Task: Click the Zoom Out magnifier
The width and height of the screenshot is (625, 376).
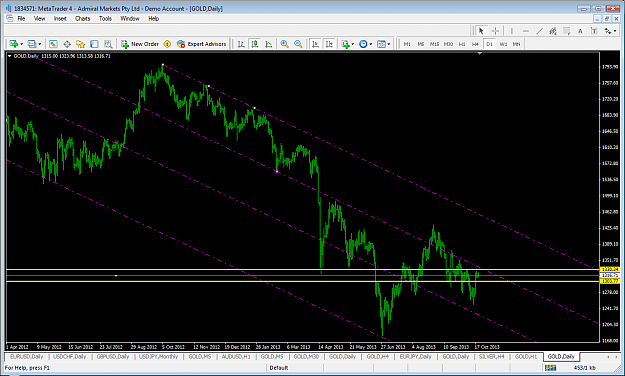Action: click(x=298, y=44)
